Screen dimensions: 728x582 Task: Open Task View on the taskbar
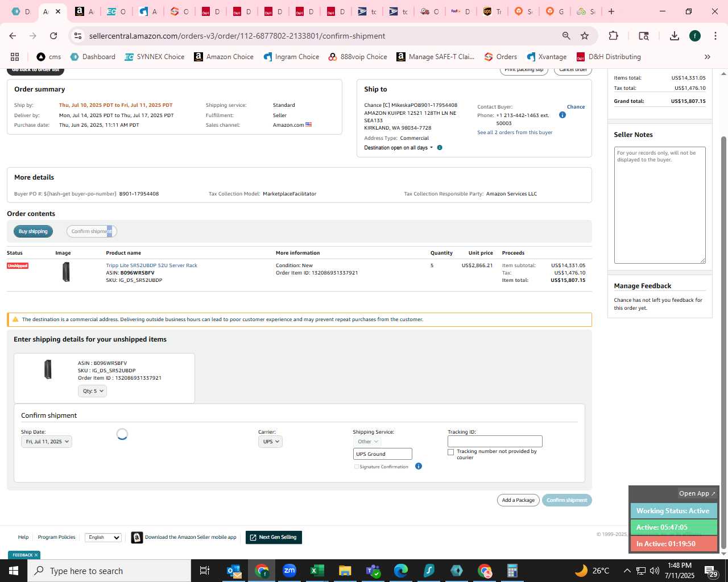205,571
